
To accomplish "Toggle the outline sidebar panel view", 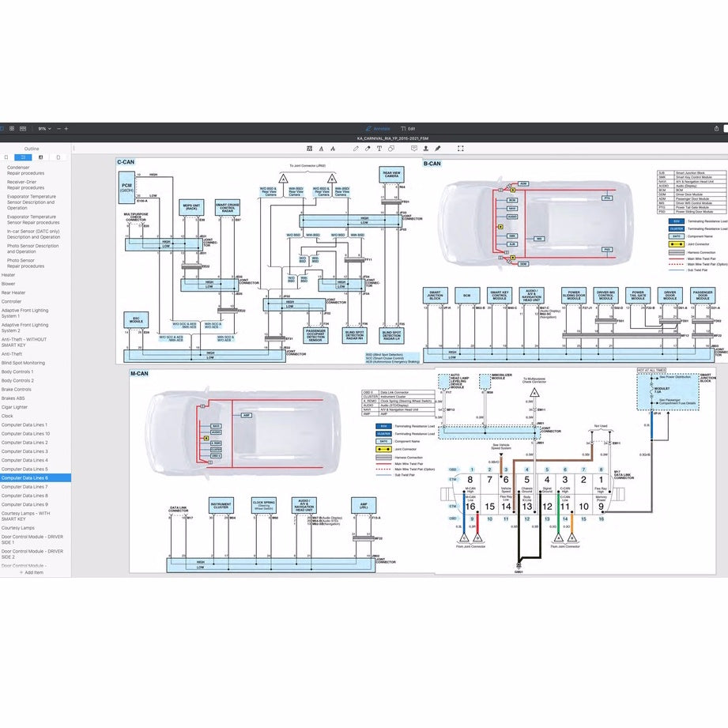I will click(x=3, y=128).
